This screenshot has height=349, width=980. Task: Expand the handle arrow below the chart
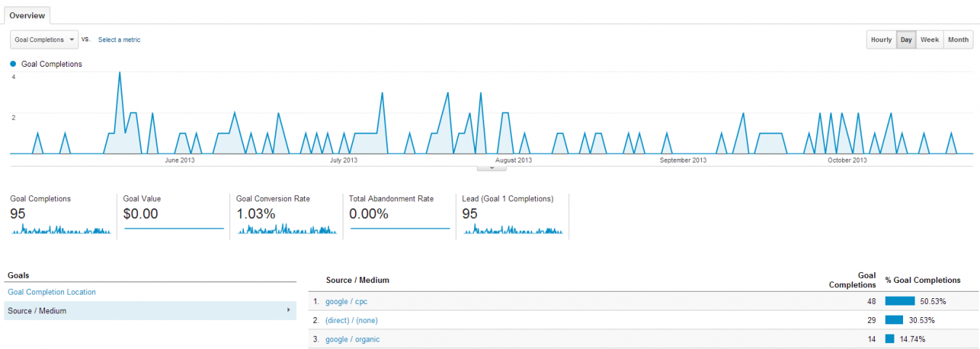tap(491, 168)
